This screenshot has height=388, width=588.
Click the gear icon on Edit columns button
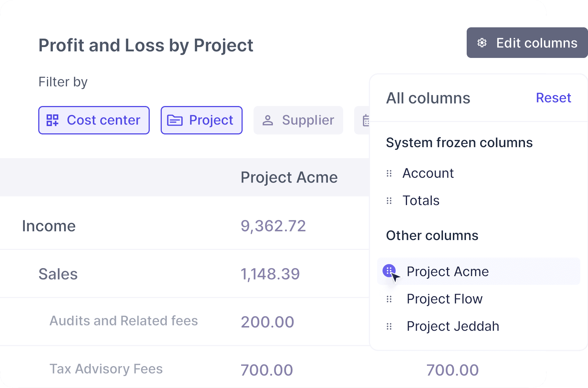point(482,43)
